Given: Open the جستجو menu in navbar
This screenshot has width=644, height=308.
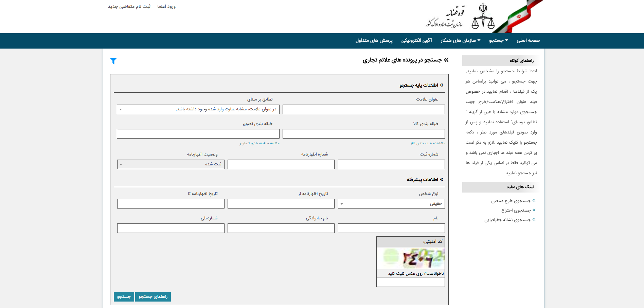Looking at the screenshot, I should (x=498, y=40).
